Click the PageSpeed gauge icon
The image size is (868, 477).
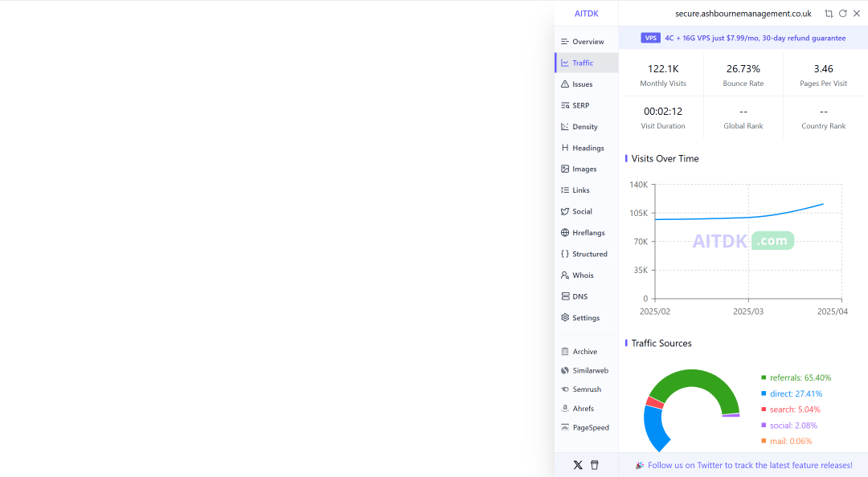565,427
